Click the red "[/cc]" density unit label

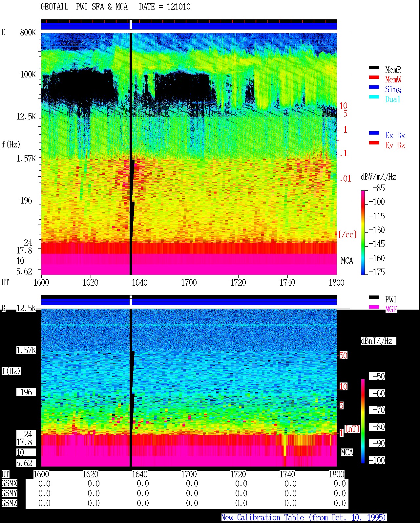347,234
